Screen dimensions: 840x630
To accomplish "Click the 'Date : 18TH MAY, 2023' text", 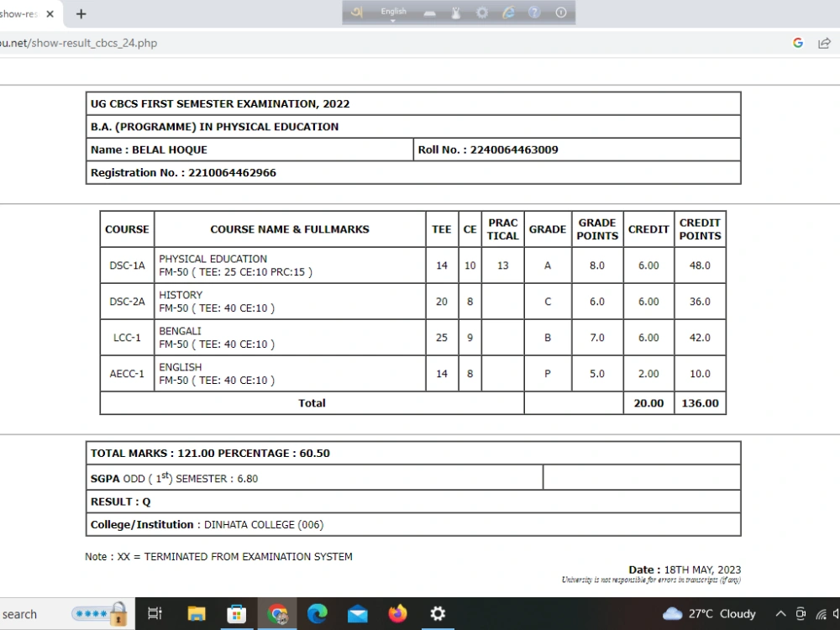I will [x=685, y=570].
